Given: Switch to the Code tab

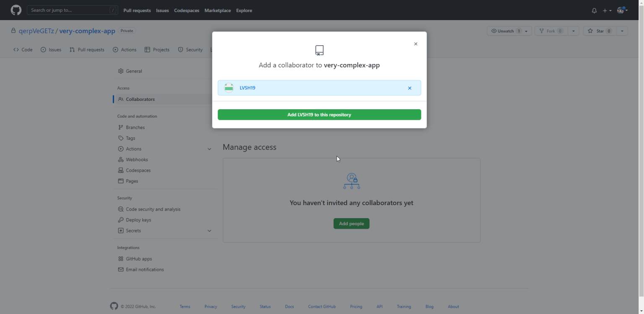Looking at the screenshot, I should point(23,50).
